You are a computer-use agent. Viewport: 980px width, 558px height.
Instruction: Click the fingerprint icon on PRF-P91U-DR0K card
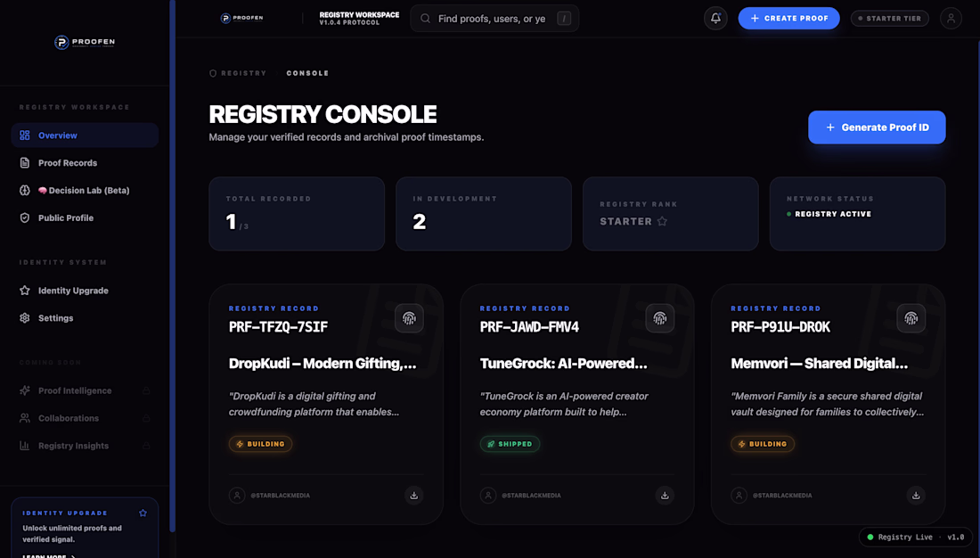tap(911, 318)
